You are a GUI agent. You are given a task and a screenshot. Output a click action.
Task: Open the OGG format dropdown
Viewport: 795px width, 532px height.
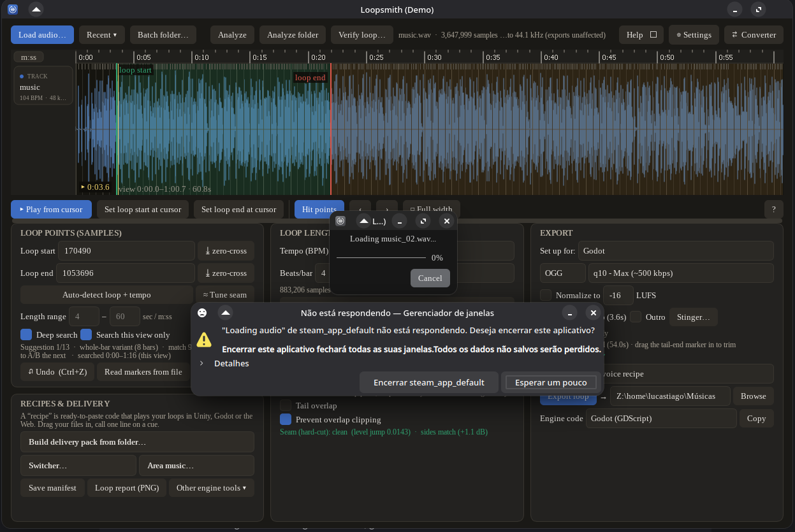point(562,273)
